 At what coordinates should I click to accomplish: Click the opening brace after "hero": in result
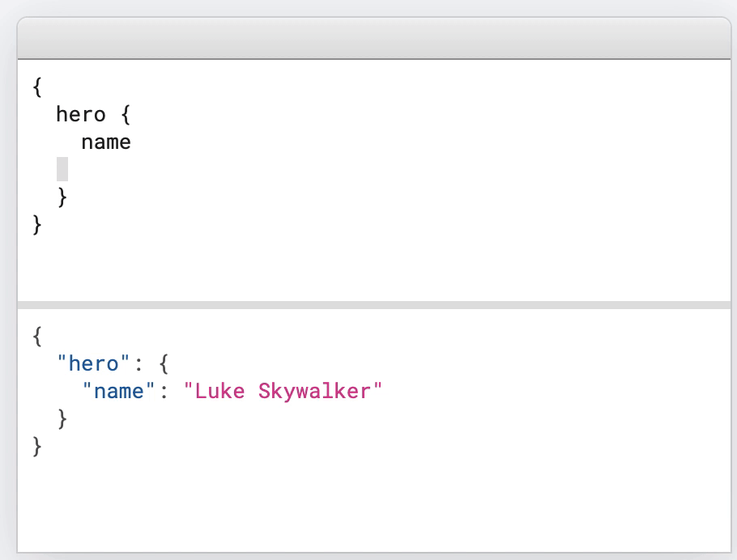(x=163, y=364)
